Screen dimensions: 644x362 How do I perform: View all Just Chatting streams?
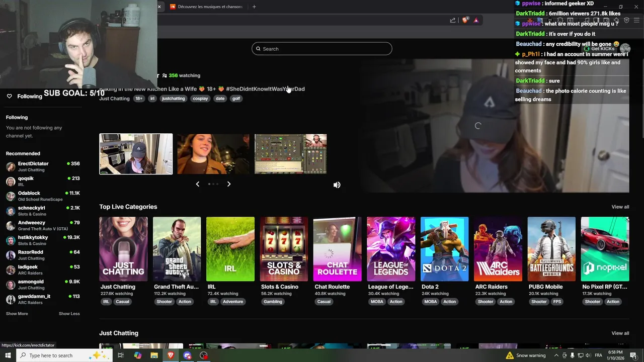(x=620, y=333)
